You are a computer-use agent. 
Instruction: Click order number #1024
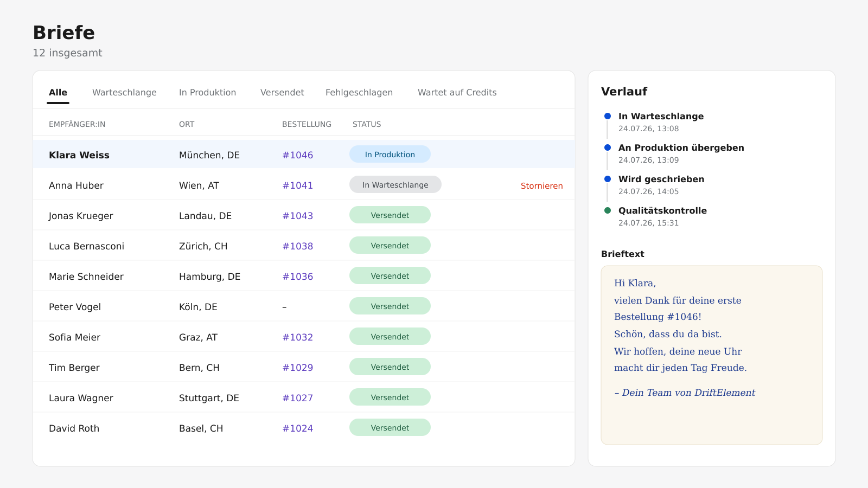[298, 428]
